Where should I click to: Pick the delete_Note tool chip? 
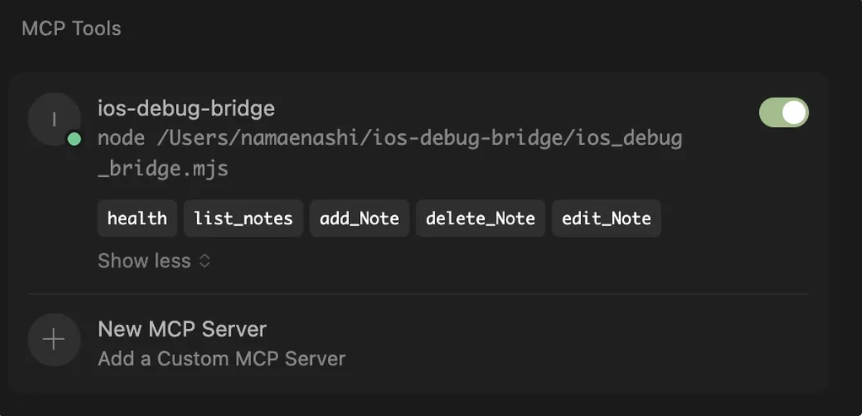[480, 218]
